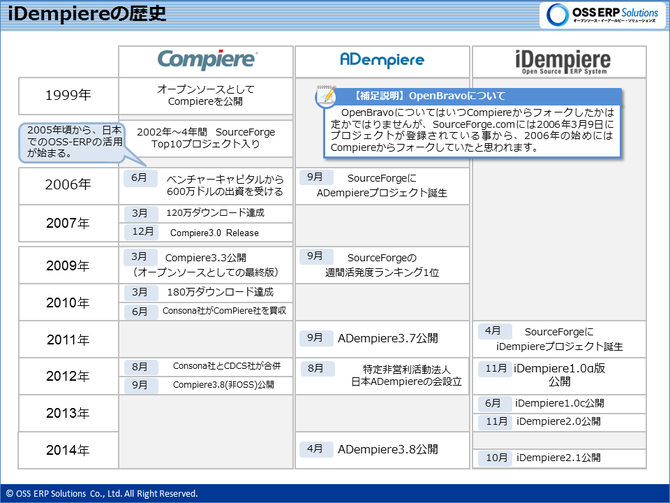Select the 2014年 year cell

(x=68, y=450)
